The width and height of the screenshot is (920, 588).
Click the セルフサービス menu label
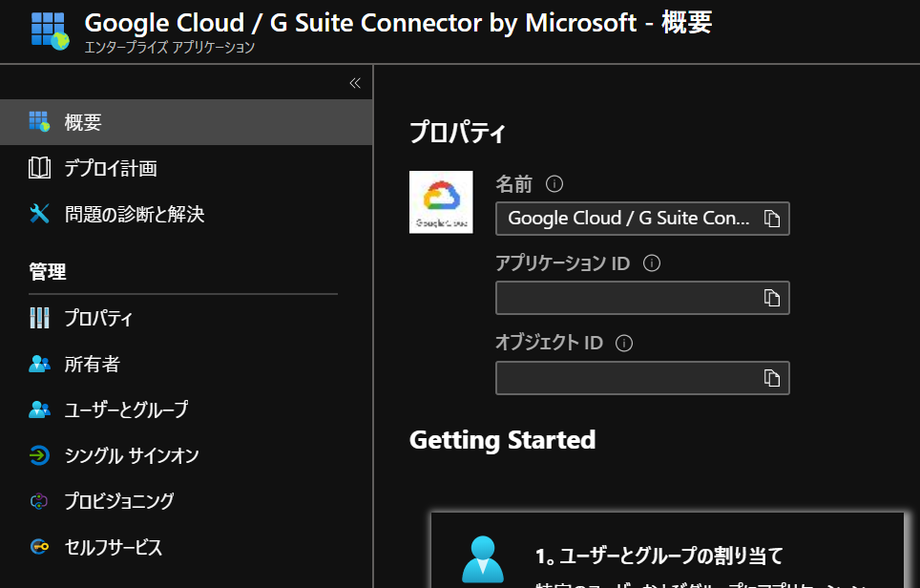click(x=113, y=548)
